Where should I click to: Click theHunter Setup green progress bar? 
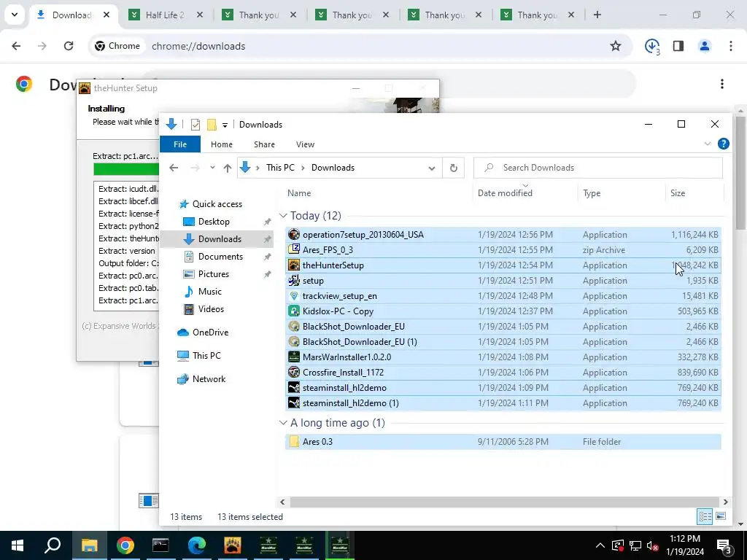click(126, 169)
